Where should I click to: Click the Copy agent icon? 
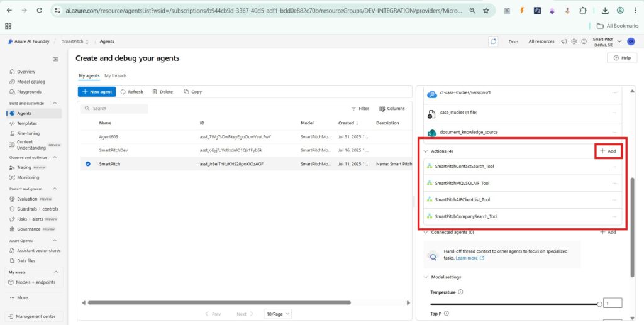(x=187, y=92)
